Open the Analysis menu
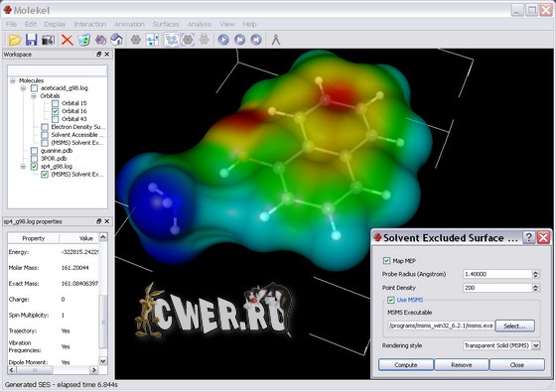Viewport: 556px width, 392px height. point(200,24)
